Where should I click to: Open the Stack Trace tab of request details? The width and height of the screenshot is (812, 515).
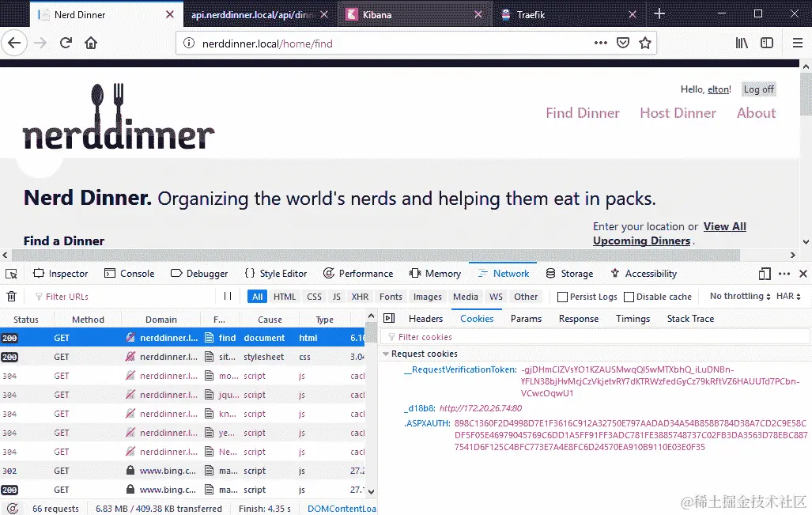tap(690, 319)
